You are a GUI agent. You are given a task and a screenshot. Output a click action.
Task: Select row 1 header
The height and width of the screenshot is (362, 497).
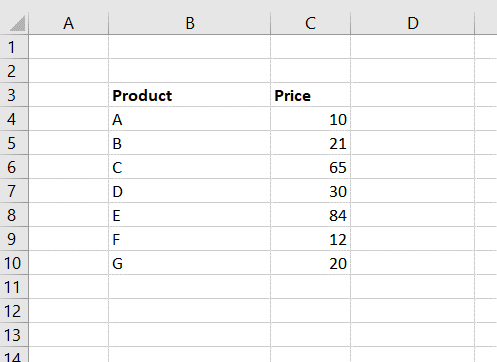14,47
